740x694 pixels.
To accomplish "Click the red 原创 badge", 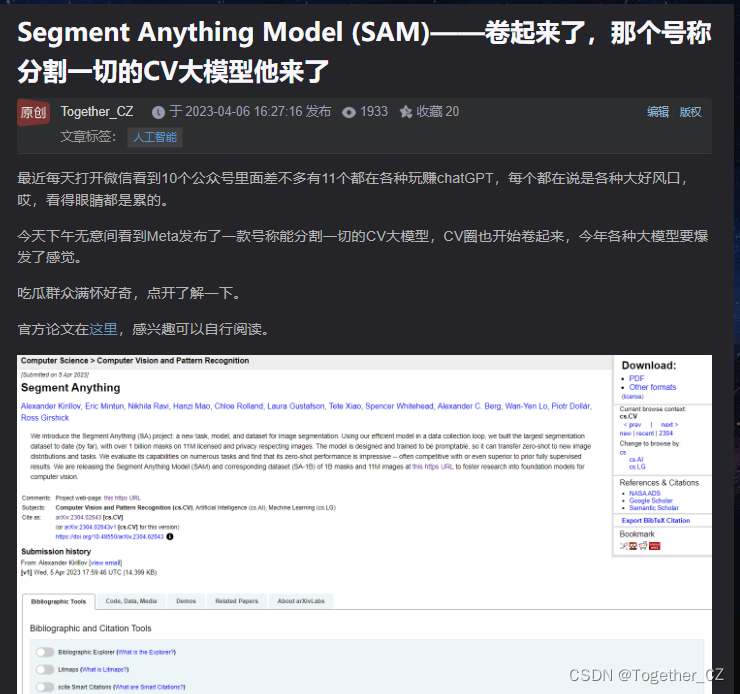I will (34, 112).
